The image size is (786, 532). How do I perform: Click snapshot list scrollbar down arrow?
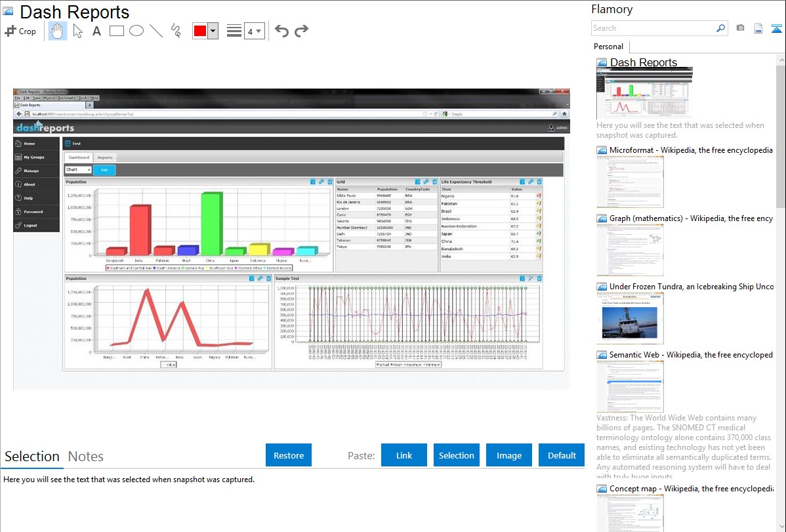tap(781, 527)
